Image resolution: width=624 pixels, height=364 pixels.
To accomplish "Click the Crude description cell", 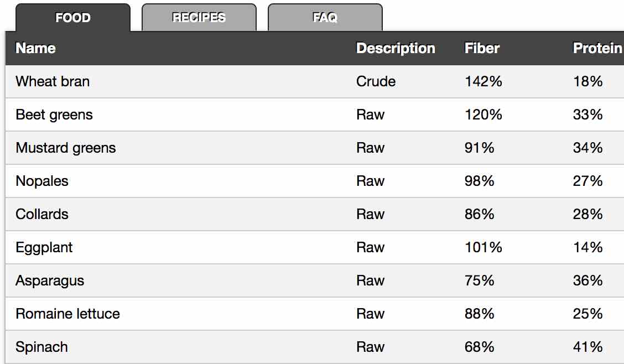I will 376,81.
